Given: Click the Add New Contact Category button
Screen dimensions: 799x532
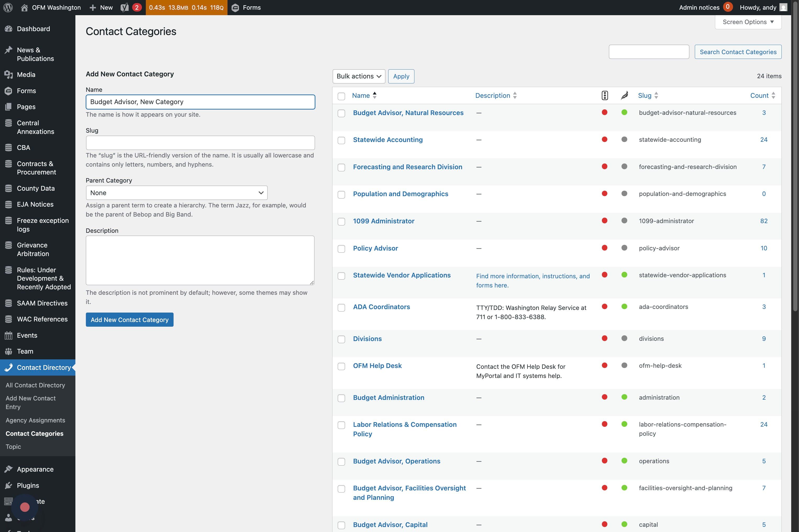Looking at the screenshot, I should [129, 320].
